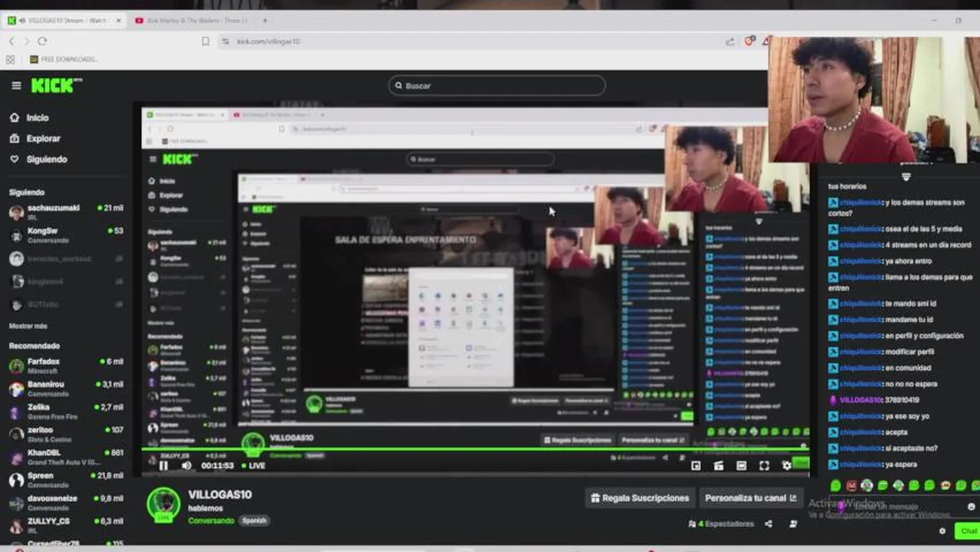980x552 pixels.
Task: Open Farfadox recommended channel
Action: (x=66, y=365)
